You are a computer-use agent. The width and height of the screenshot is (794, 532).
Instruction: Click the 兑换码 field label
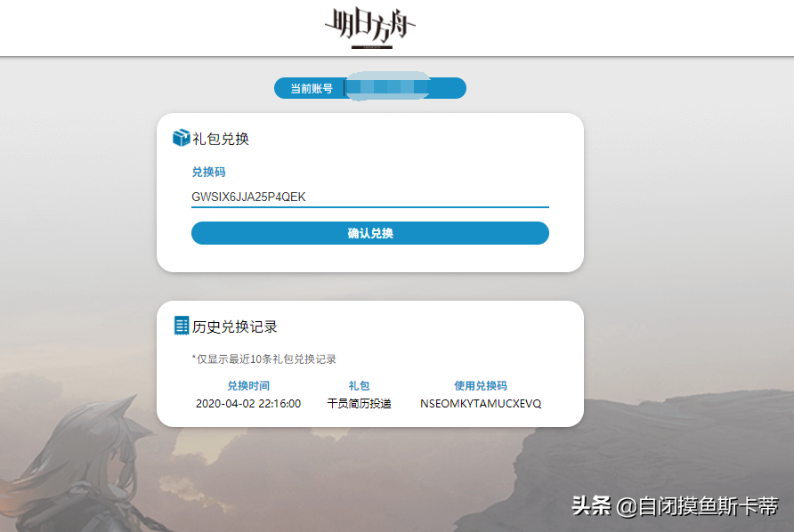[208, 172]
